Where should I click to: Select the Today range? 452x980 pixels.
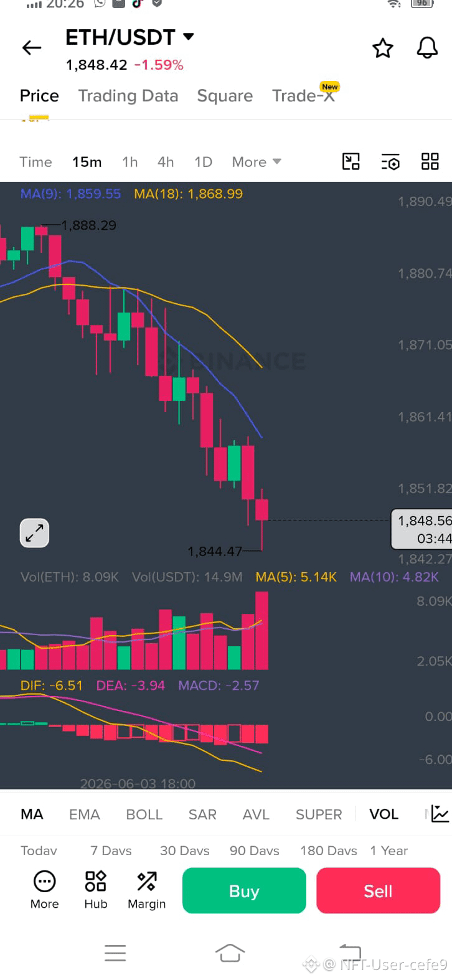(x=39, y=850)
